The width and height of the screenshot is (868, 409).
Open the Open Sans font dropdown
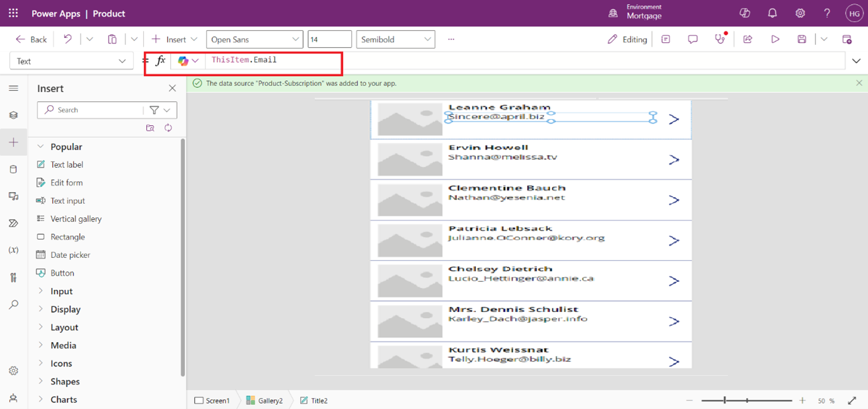pos(254,39)
